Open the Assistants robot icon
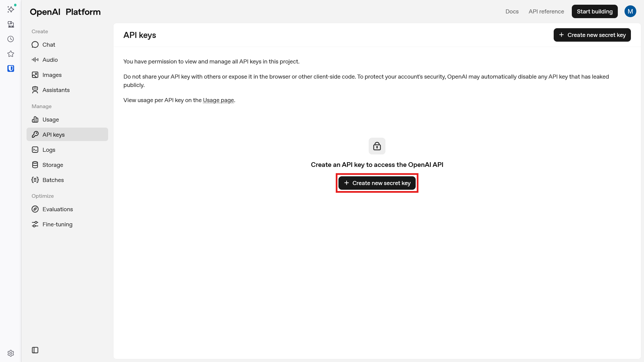644x362 pixels. [x=35, y=90]
